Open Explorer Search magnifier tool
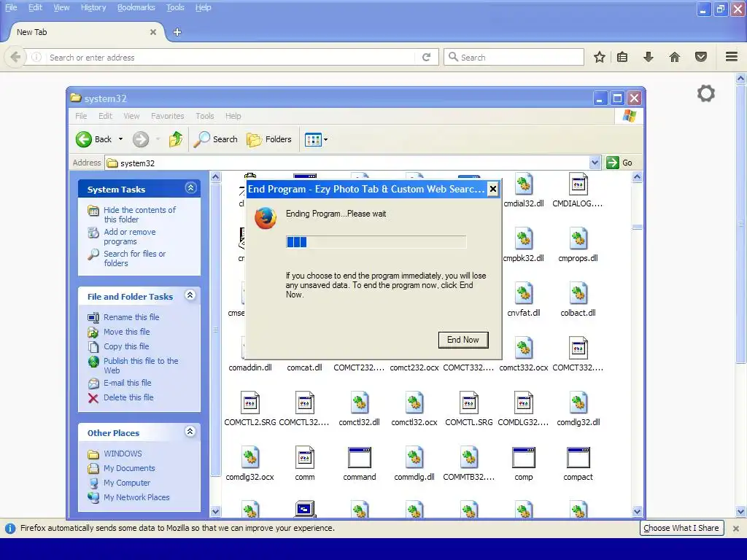 (216, 139)
